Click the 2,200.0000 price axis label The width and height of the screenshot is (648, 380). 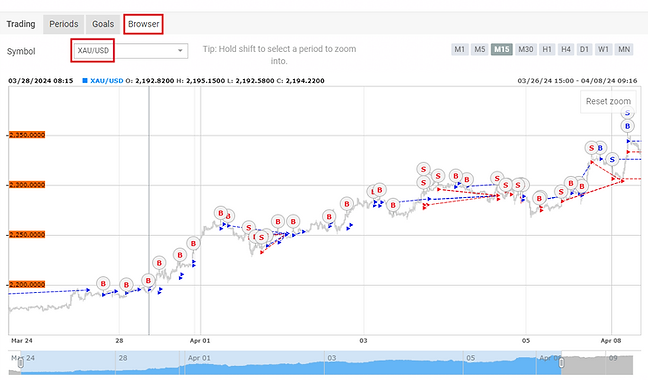pyautogui.click(x=27, y=285)
